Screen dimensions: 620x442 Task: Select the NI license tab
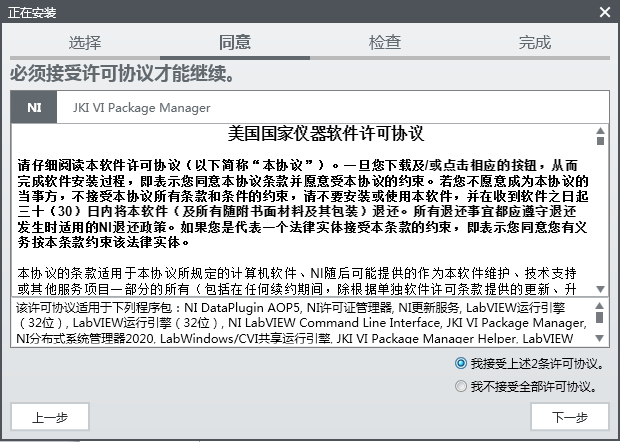click(34, 108)
